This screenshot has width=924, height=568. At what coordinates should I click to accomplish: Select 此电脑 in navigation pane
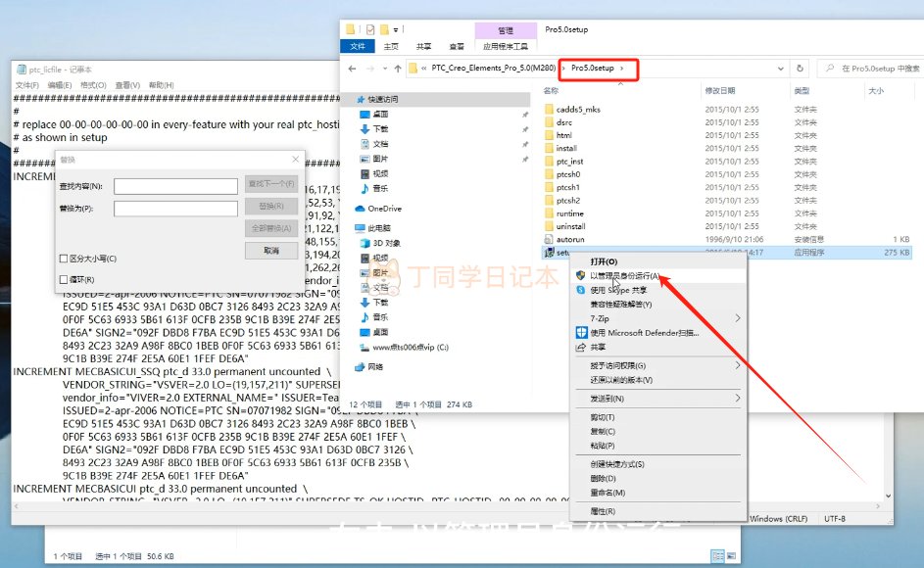pos(373,228)
